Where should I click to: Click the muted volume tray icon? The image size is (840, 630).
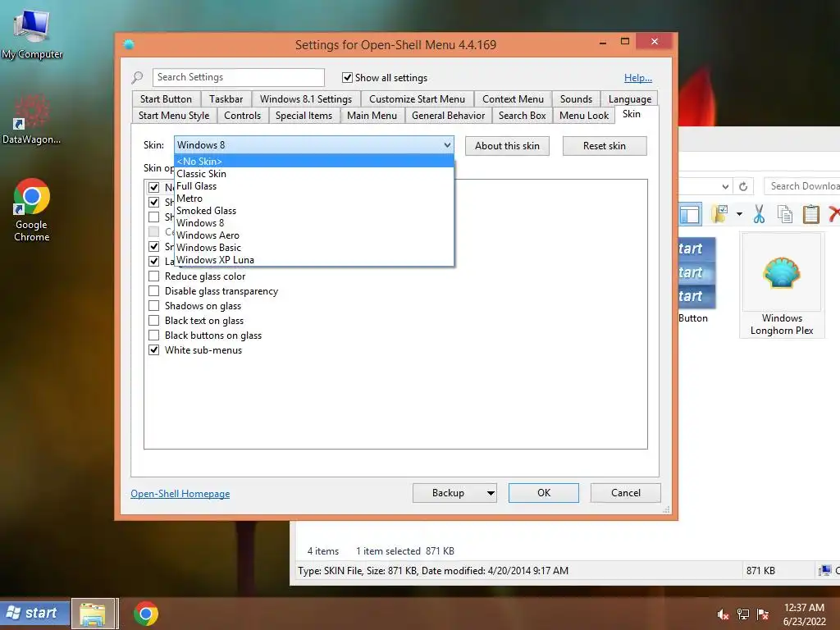723,614
